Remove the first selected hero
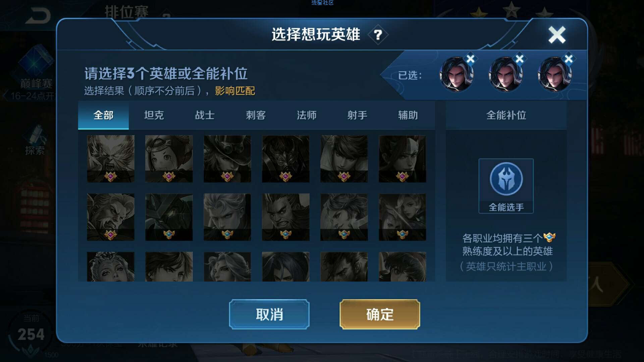The width and height of the screenshot is (644, 362). coord(470,59)
